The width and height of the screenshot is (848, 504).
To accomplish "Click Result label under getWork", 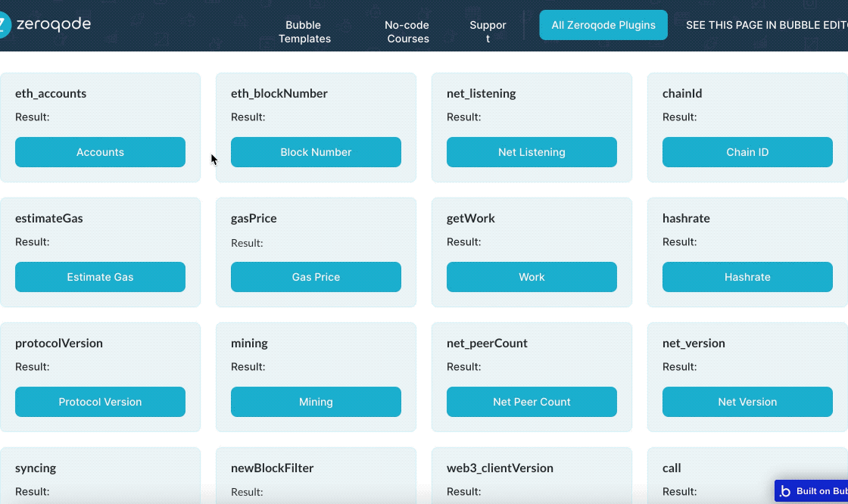I will click(x=464, y=241).
